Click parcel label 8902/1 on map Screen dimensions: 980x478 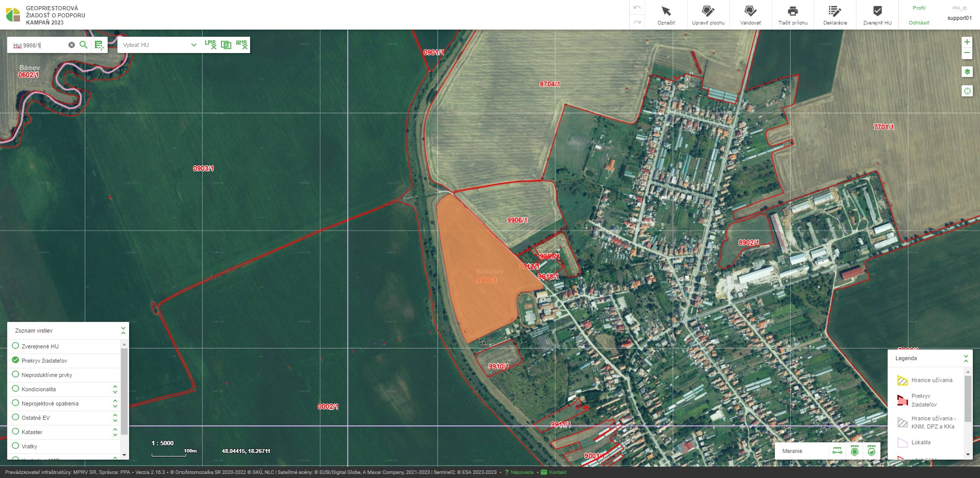[x=749, y=242]
